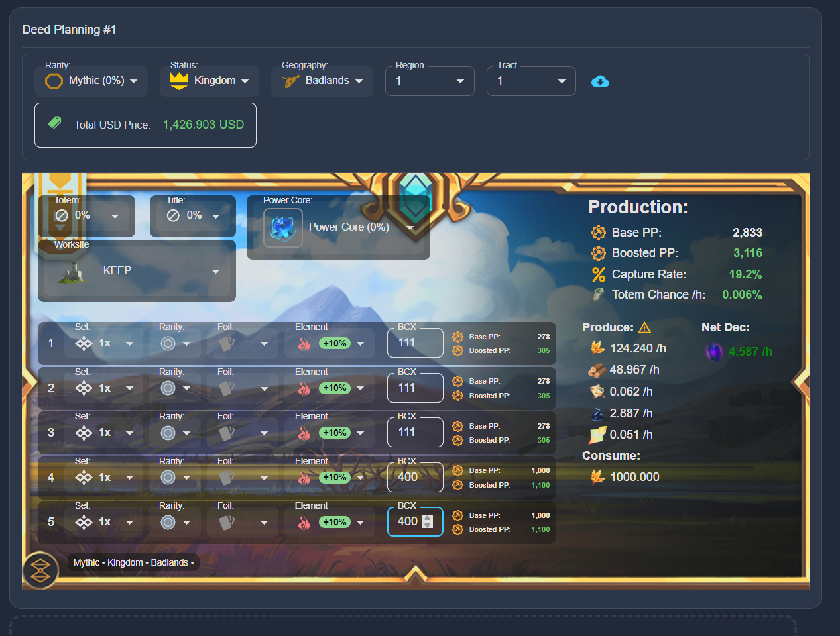Open the Element +10% dropdown in row 4
This screenshot has height=636, width=840.
(x=331, y=478)
